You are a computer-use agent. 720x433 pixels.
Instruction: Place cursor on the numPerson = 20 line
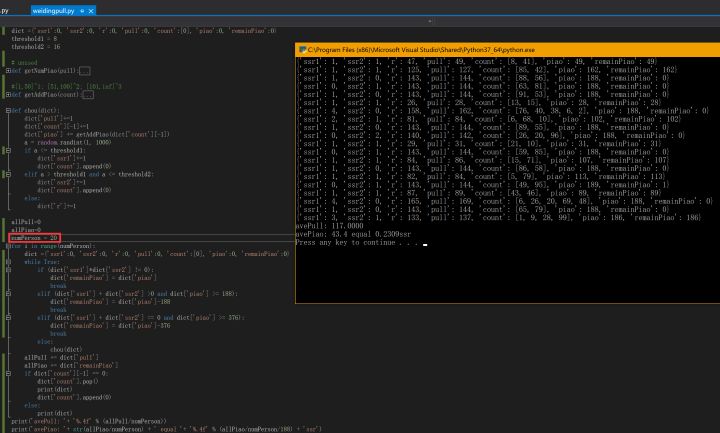[x=33, y=238]
